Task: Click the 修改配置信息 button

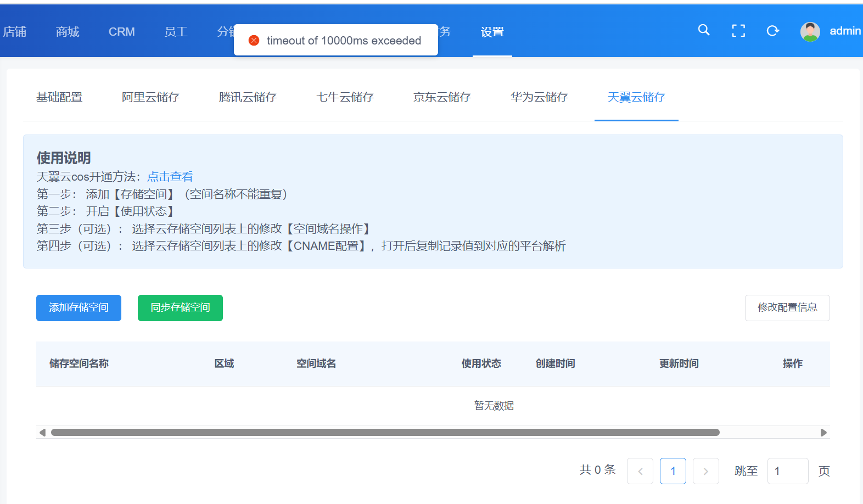Action: (x=787, y=307)
